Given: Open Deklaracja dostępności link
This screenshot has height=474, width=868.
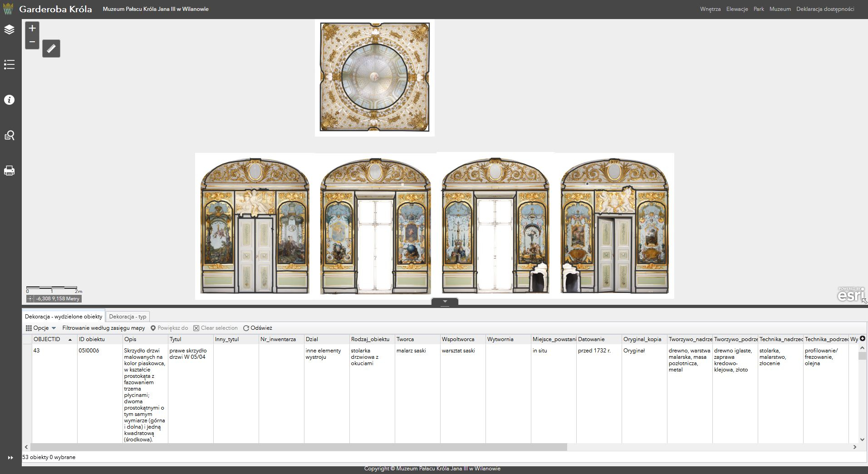Looking at the screenshot, I should point(825,9).
